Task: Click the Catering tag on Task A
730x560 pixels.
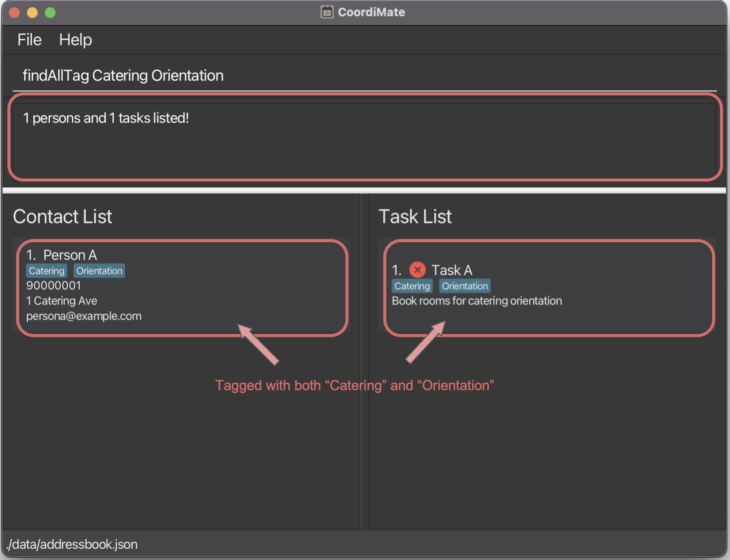Action: coord(412,286)
